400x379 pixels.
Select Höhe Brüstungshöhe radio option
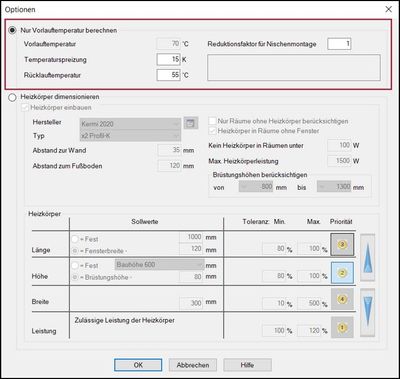75,277
